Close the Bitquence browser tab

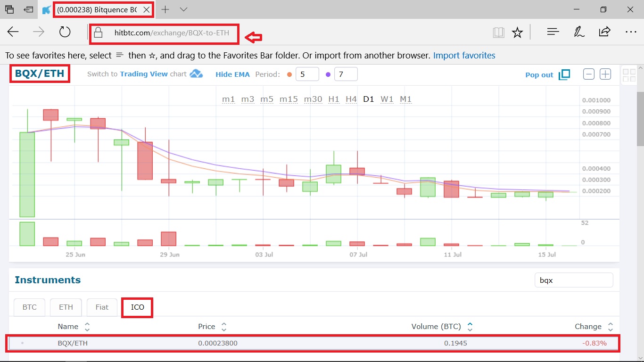[x=147, y=10]
